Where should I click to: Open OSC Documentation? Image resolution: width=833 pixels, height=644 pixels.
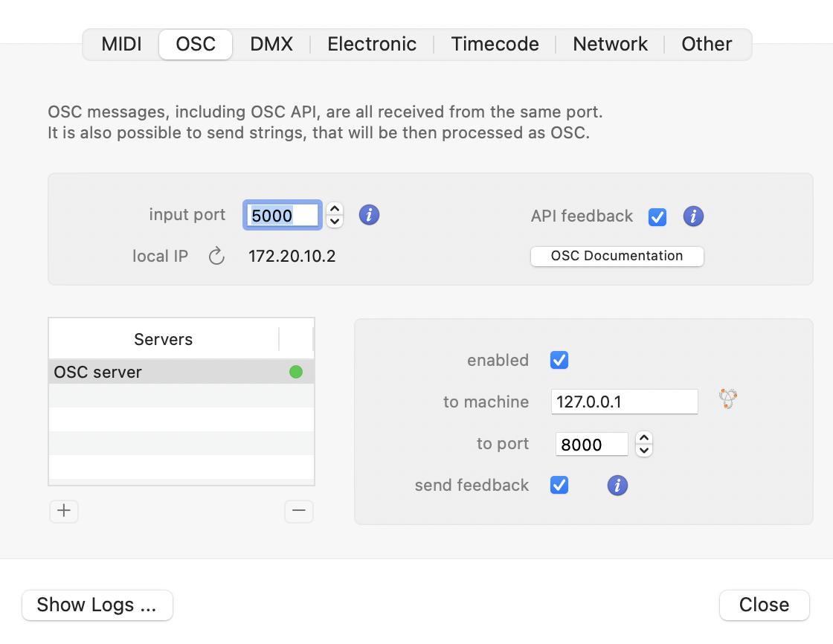[617, 256]
